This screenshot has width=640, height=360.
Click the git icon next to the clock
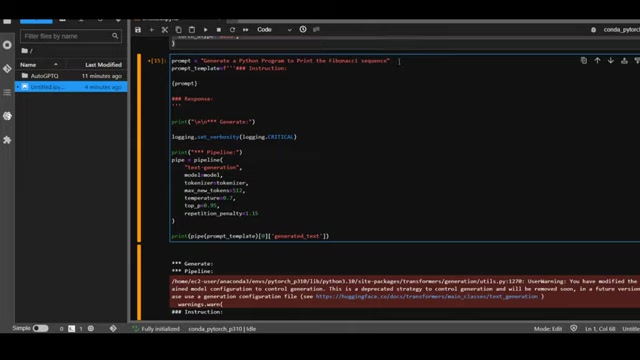tap(316, 29)
